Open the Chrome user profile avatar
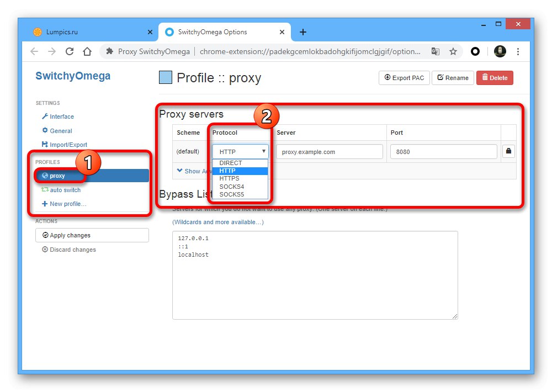The height and width of the screenshot is (392, 552). coord(500,51)
